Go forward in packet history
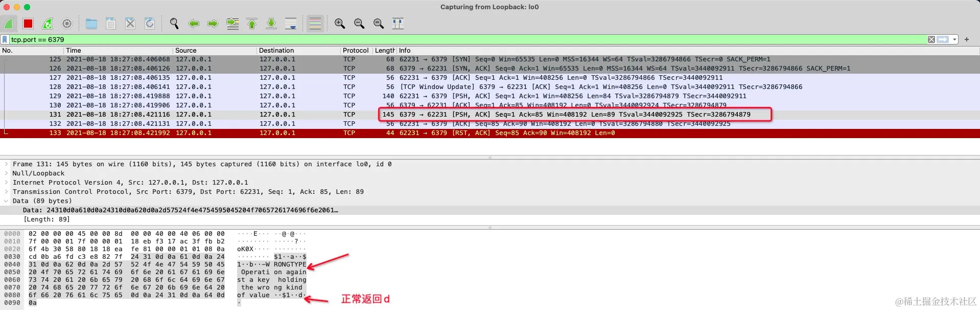 [x=213, y=24]
